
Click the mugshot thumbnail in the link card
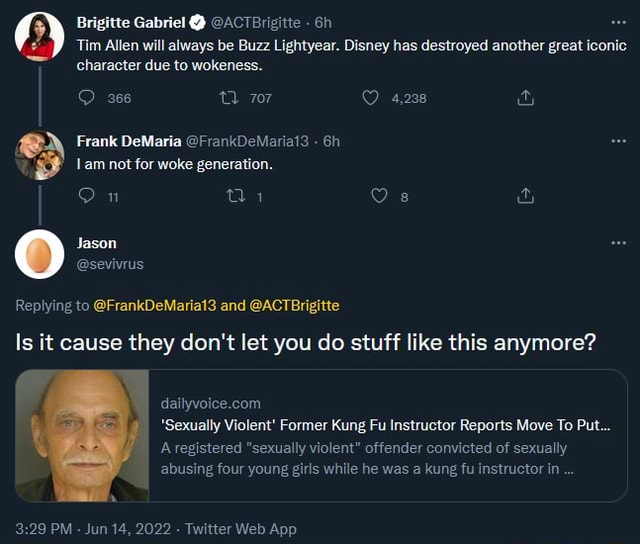tap(82, 435)
